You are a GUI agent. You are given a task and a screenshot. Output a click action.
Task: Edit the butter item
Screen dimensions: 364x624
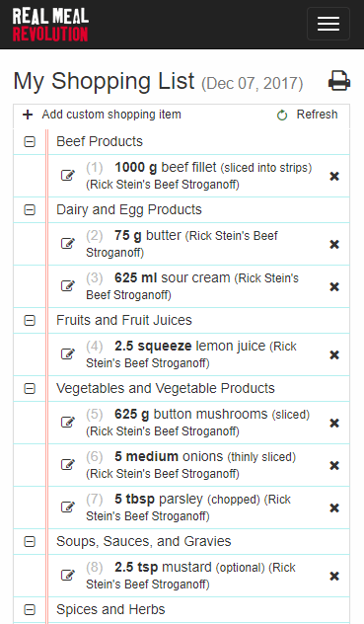(x=68, y=244)
